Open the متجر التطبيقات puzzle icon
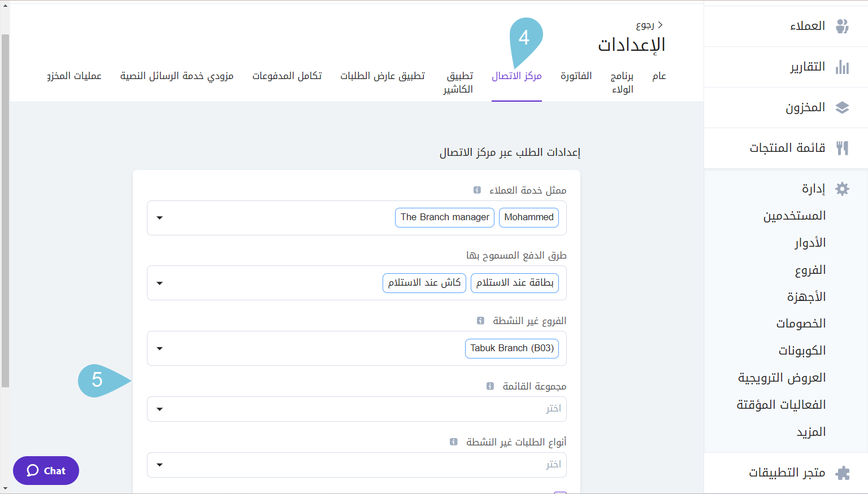The height and width of the screenshot is (494, 868). coord(843,472)
